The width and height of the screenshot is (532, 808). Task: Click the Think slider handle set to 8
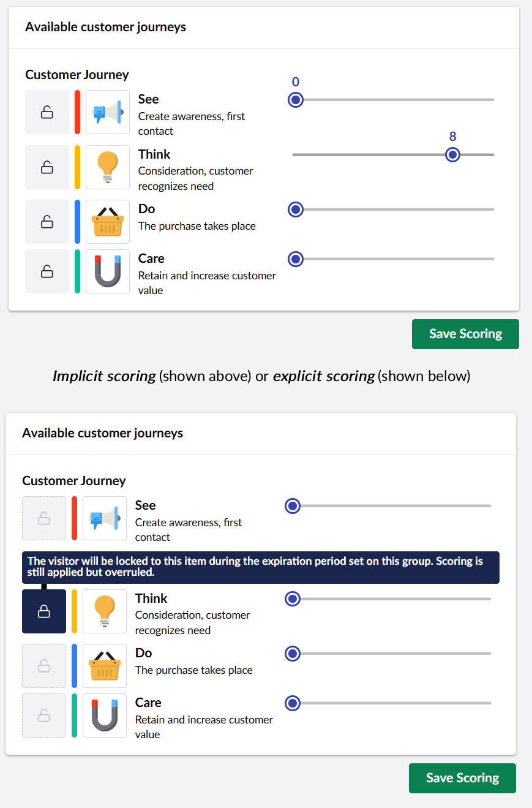[x=452, y=154]
